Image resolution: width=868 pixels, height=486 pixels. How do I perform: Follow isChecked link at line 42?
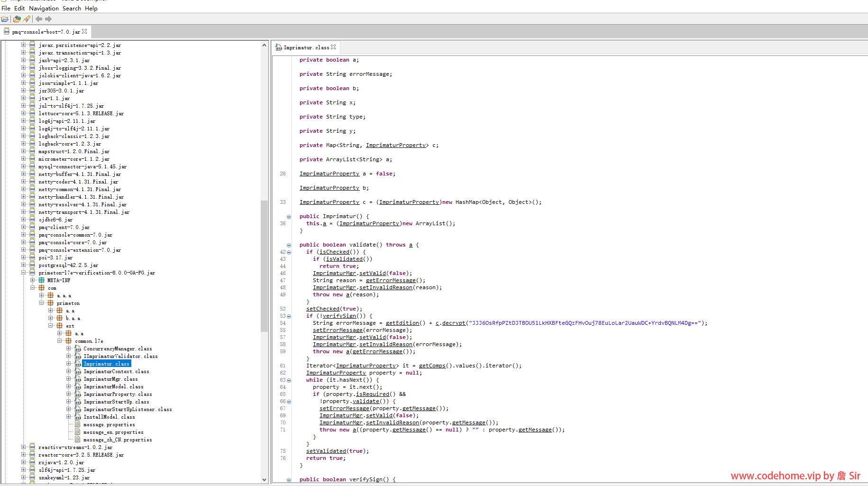[x=334, y=252]
